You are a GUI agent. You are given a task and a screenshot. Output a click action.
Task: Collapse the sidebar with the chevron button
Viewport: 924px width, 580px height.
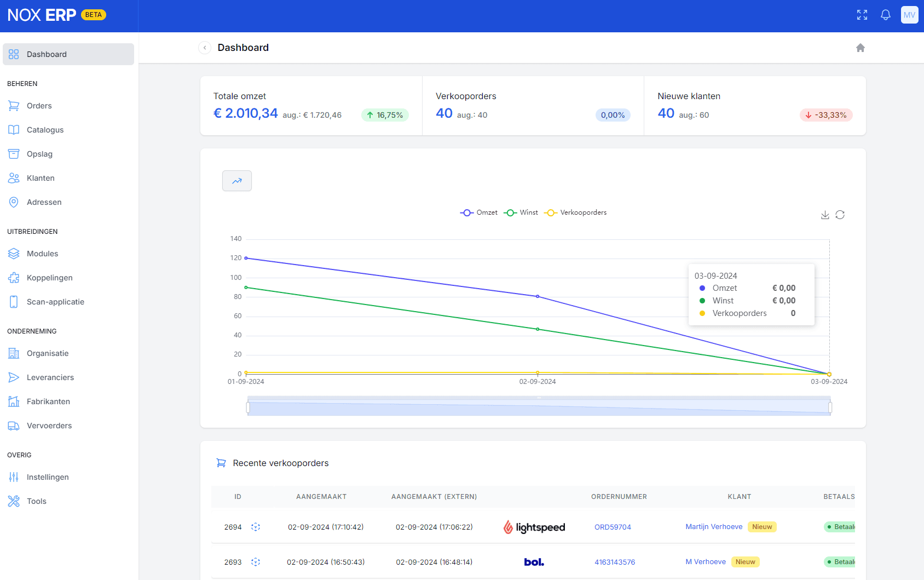[x=205, y=48]
